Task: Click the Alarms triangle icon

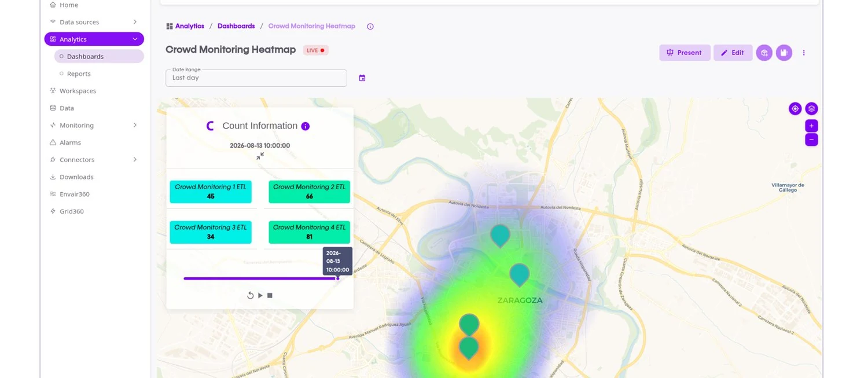Action: pyautogui.click(x=53, y=142)
